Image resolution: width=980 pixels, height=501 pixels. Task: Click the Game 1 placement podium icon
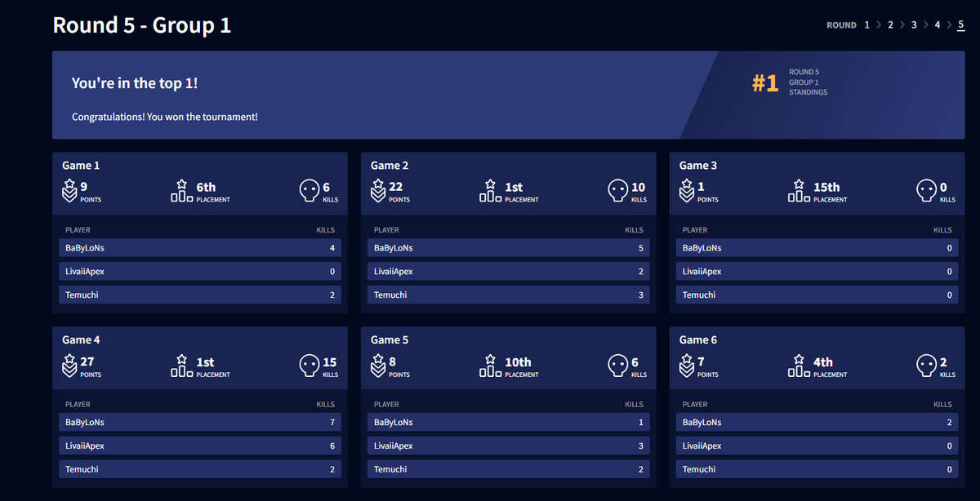coord(181,191)
